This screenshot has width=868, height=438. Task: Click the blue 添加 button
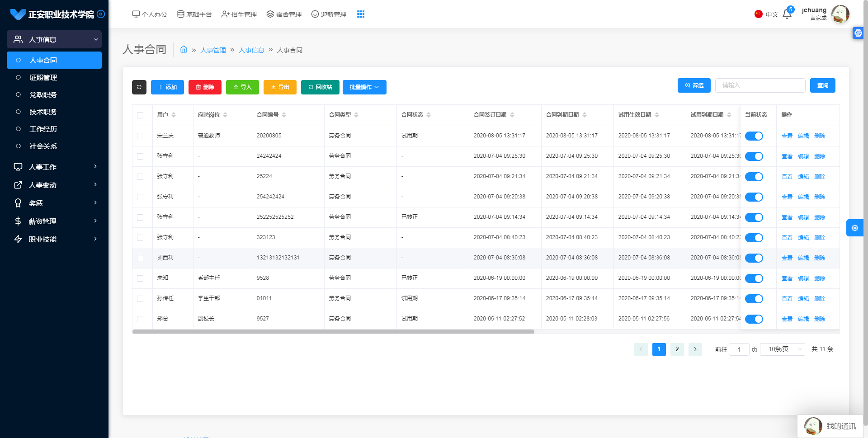pyautogui.click(x=167, y=87)
